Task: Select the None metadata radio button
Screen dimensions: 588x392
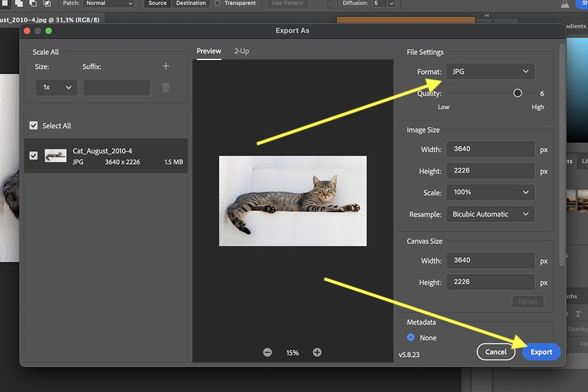Action: click(410, 337)
